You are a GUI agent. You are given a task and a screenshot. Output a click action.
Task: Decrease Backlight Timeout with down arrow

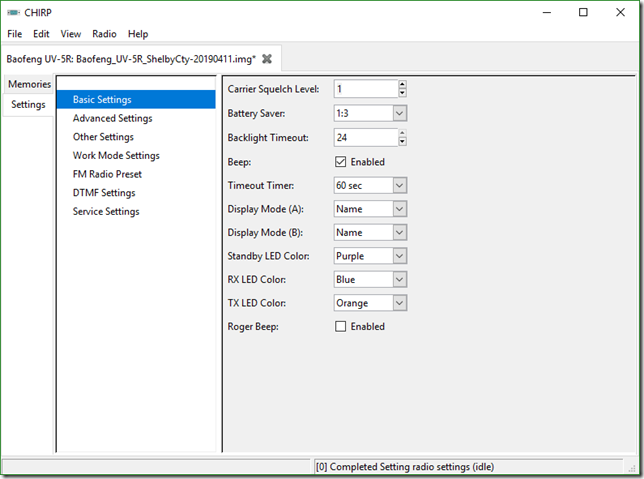click(401, 142)
